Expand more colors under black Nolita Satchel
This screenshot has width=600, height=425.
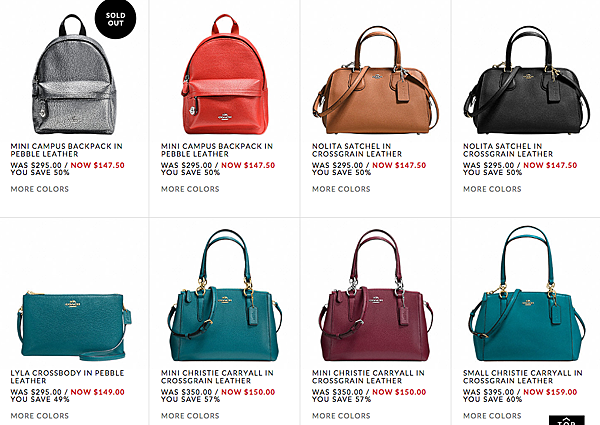click(492, 189)
